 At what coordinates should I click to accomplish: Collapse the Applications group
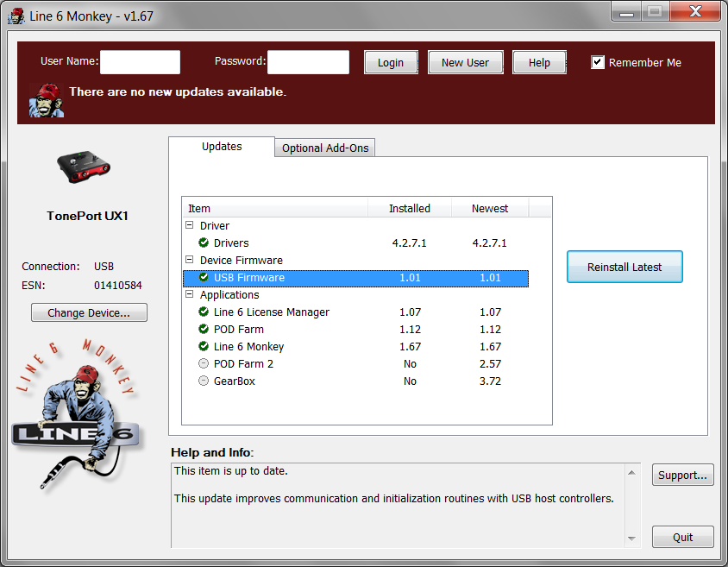tap(190, 294)
